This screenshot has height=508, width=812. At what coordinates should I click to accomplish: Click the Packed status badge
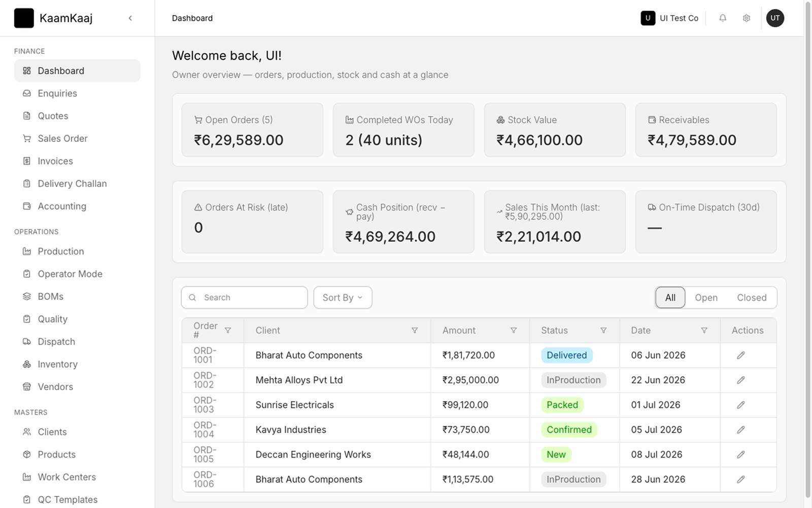[562, 405]
